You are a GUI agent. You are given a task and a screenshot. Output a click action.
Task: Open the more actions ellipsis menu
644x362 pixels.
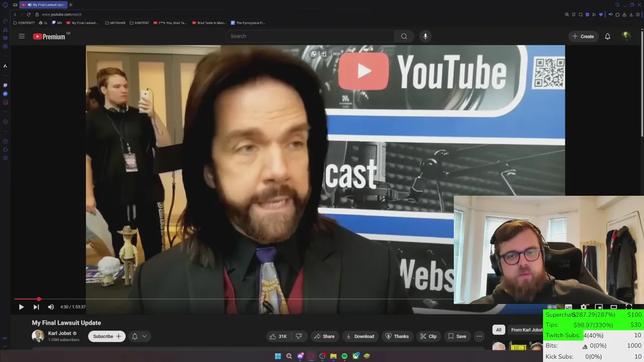pyautogui.click(x=479, y=336)
